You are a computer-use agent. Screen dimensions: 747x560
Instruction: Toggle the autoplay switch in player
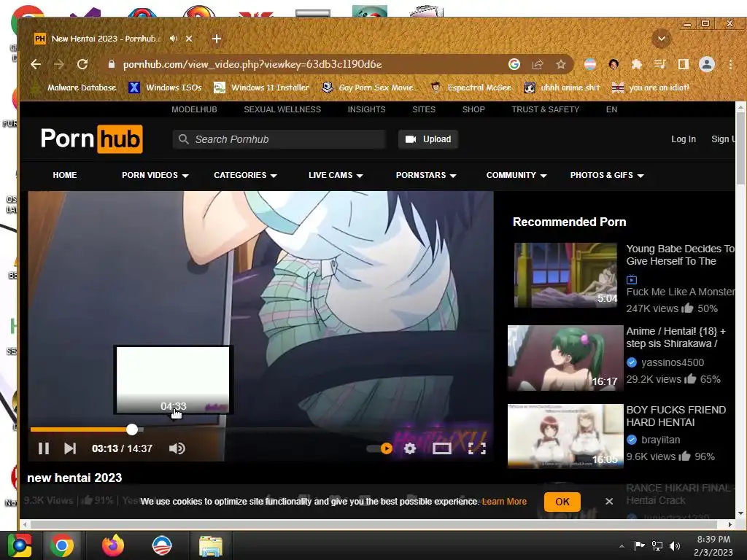pos(379,448)
